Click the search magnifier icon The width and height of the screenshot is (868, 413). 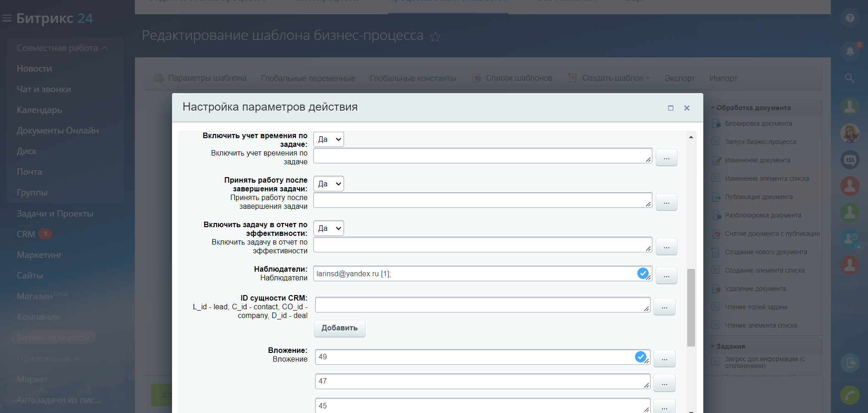coord(850,78)
